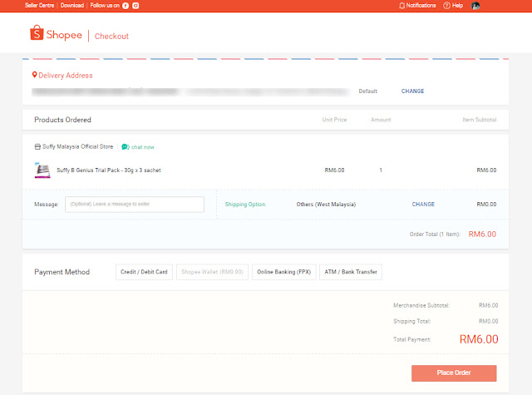Click the help question mark icon
The image size is (532, 395).
tap(446, 6)
